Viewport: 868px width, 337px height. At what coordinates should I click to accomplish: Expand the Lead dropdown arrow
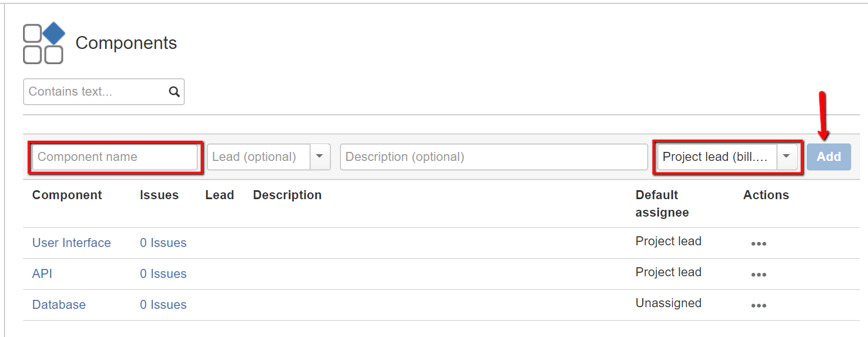[x=320, y=156]
